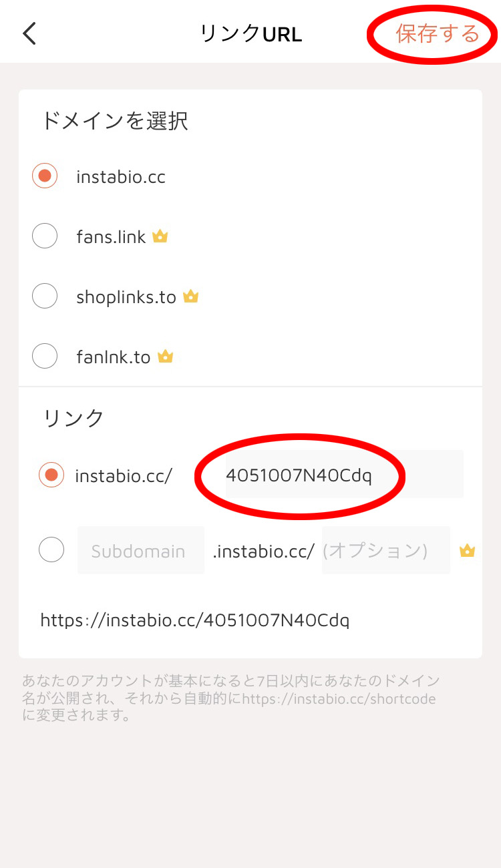This screenshot has width=501, height=868.
Task: Focus the Subdomain text field
Action: coord(140,551)
